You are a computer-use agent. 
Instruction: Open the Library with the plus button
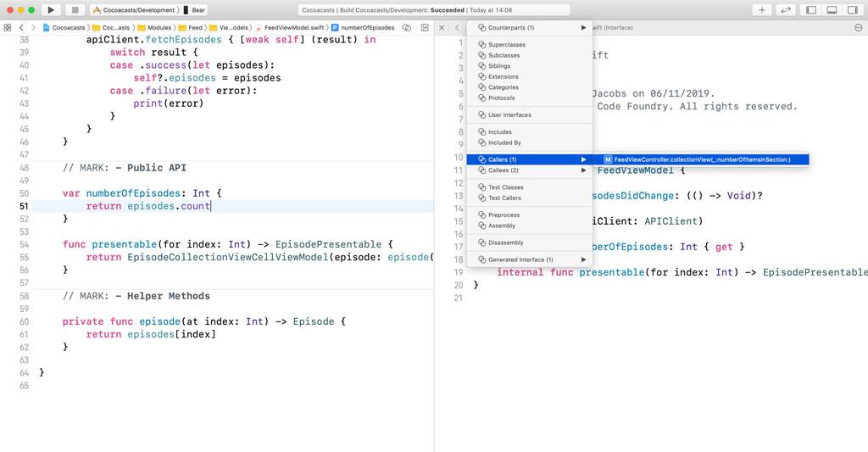(x=762, y=10)
